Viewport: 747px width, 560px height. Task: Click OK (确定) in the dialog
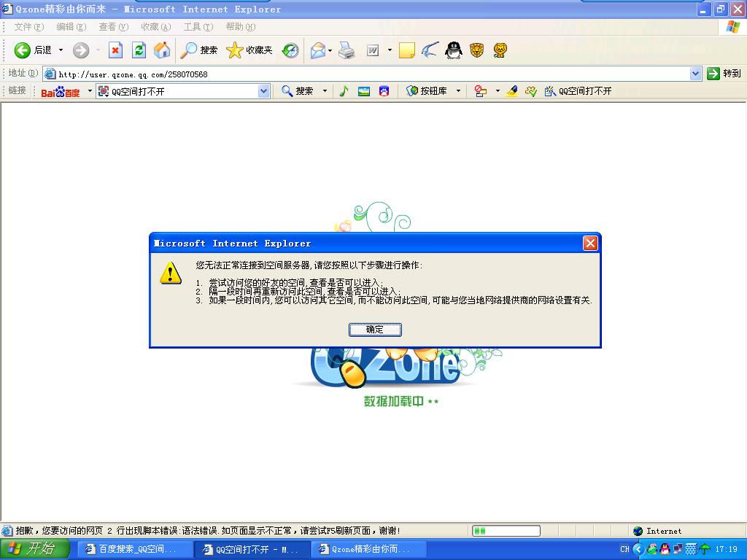coord(375,330)
